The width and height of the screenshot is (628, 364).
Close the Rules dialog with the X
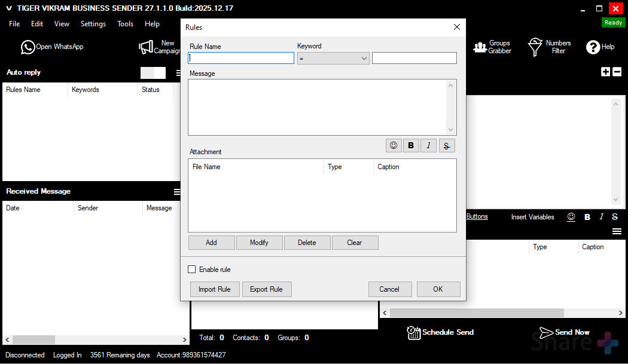[456, 27]
